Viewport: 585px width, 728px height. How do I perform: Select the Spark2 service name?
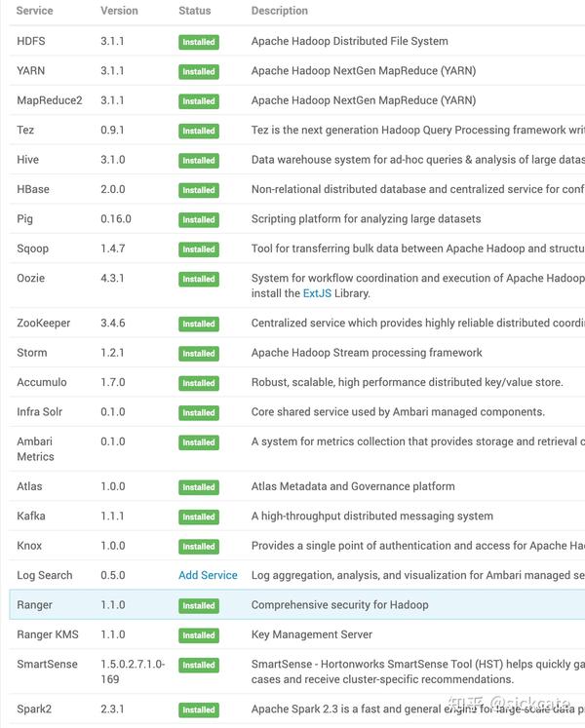click(34, 709)
